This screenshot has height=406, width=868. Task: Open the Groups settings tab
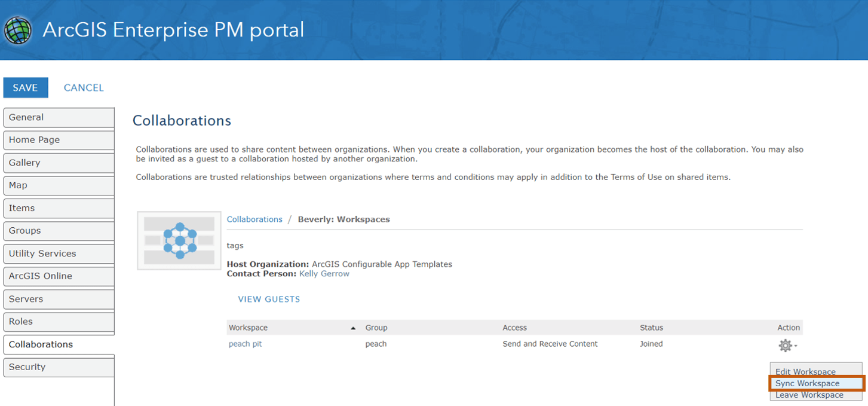tap(59, 231)
